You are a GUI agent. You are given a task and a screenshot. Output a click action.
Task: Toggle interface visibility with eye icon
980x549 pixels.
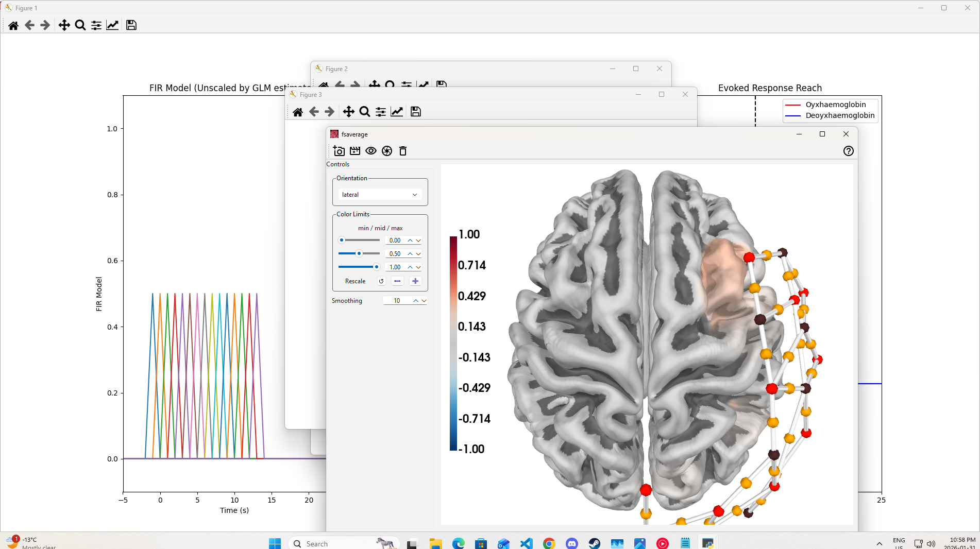coord(371,151)
